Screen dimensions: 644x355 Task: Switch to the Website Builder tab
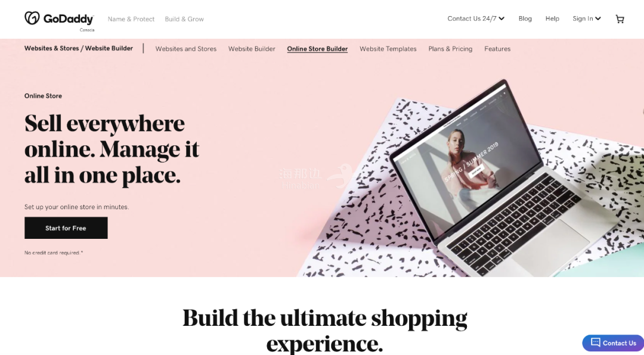[252, 49]
